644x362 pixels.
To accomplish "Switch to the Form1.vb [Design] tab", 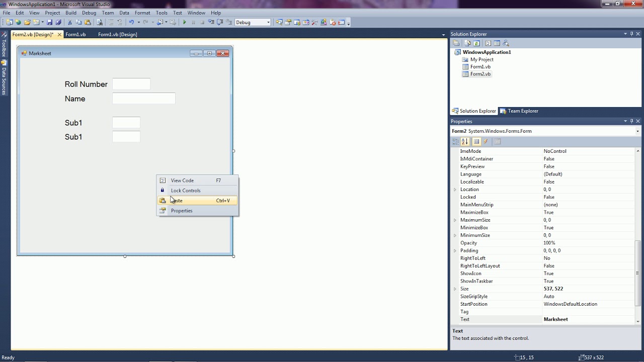I will click(118, 35).
